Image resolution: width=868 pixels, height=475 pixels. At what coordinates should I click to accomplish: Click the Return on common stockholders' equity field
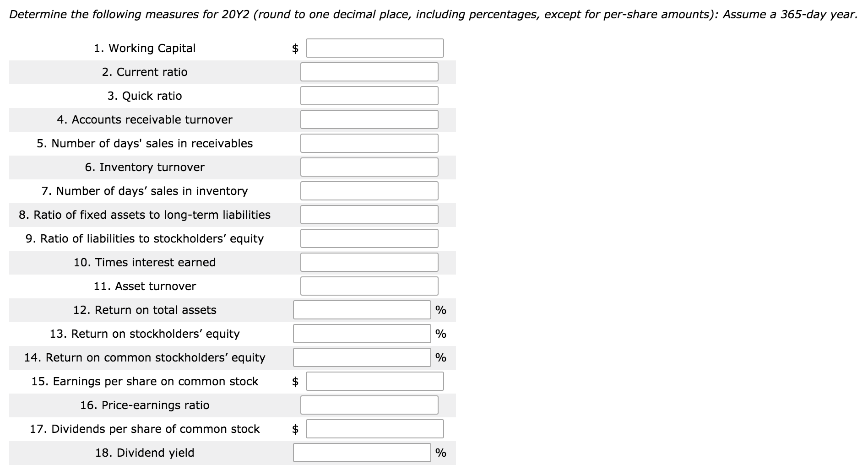361,357
